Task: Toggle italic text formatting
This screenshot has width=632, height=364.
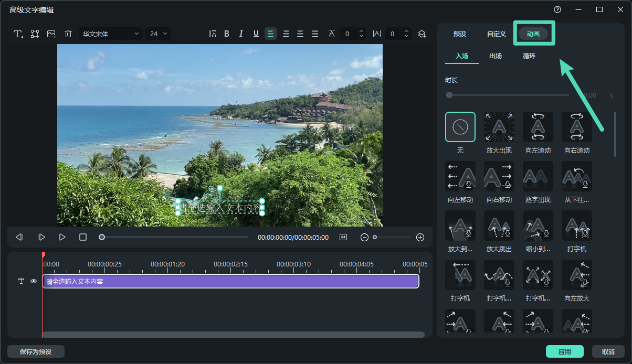Action: [241, 34]
